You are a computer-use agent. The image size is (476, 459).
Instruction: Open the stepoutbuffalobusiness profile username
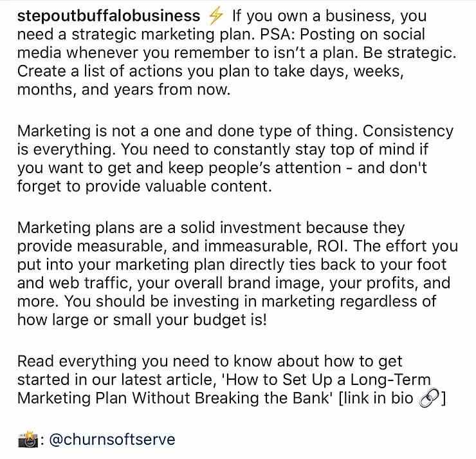[109, 16]
